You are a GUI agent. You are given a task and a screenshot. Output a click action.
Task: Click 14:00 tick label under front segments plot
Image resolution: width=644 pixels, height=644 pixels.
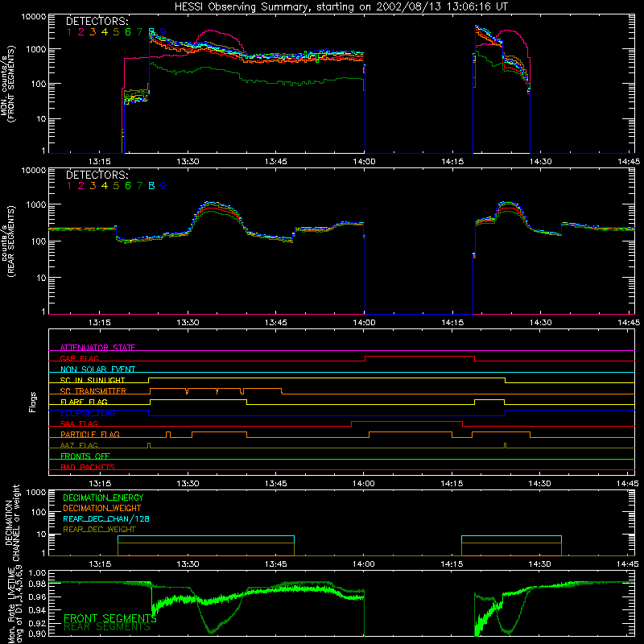[x=364, y=162]
